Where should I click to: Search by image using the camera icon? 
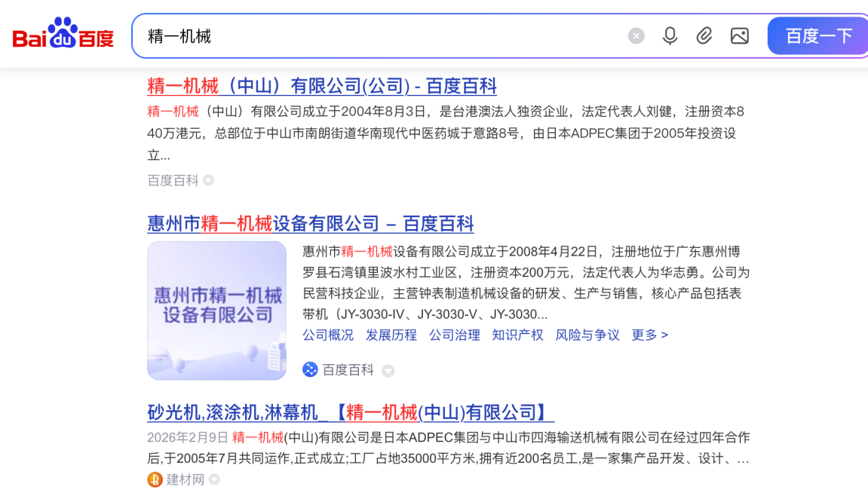click(x=738, y=35)
